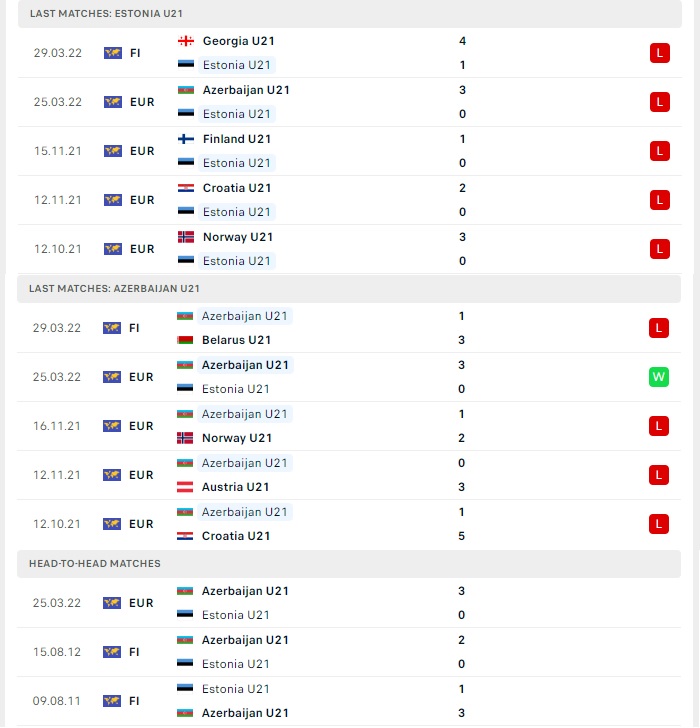Click the red L badge for Georgia match
The height and width of the screenshot is (728, 700).
point(660,53)
